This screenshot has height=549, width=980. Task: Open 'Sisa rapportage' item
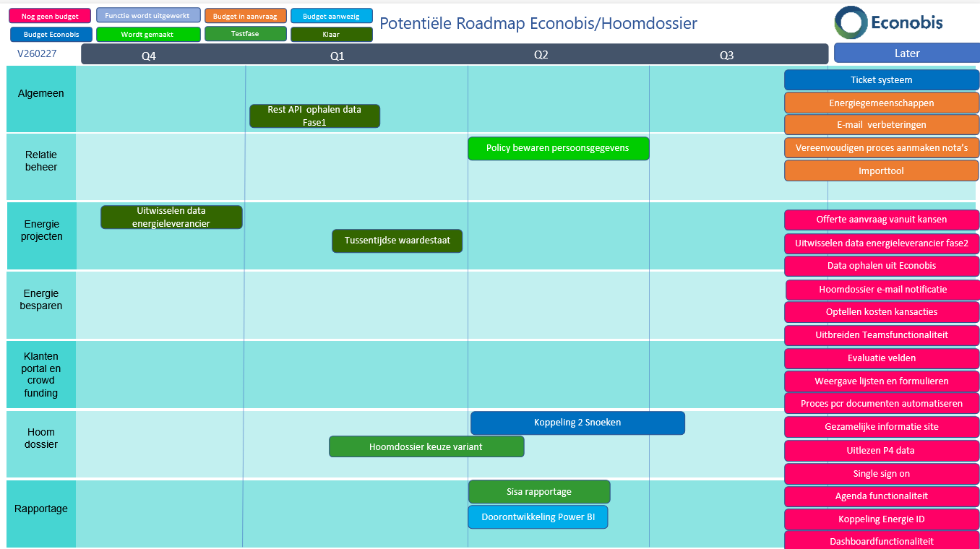(539, 492)
